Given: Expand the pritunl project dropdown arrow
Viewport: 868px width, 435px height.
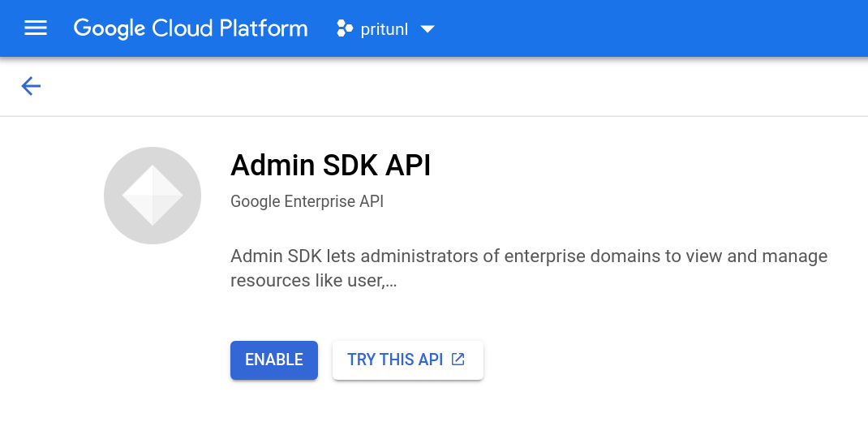Looking at the screenshot, I should coord(428,29).
